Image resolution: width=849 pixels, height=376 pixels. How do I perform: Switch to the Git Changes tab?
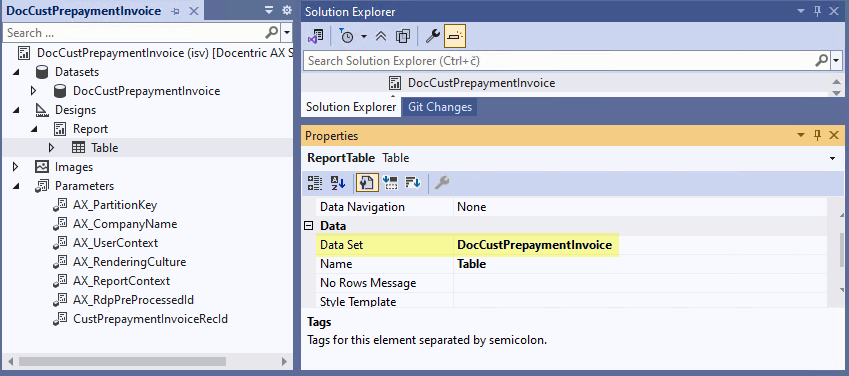click(440, 107)
